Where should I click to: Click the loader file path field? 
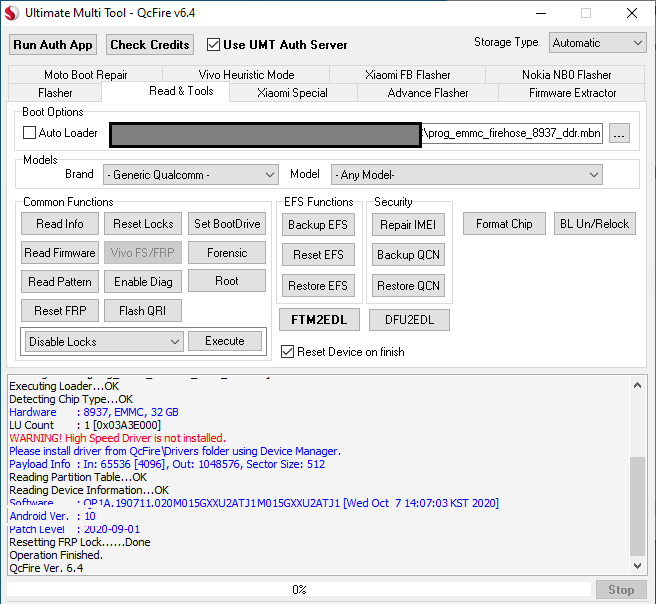click(356, 134)
